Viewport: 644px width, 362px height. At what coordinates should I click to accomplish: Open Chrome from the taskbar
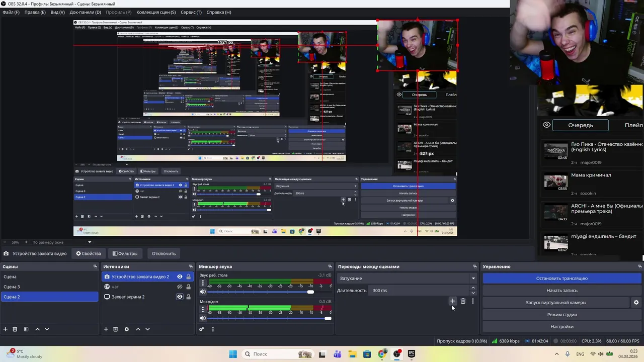(x=382, y=354)
